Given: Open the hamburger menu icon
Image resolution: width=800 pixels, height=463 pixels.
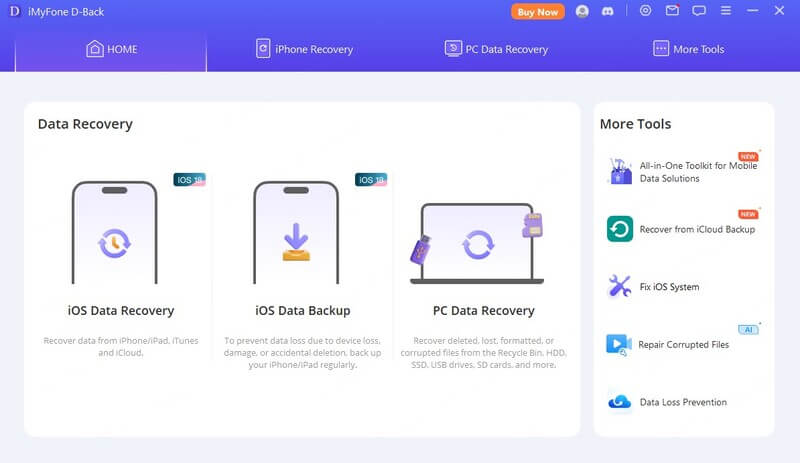Looking at the screenshot, I should tap(726, 11).
